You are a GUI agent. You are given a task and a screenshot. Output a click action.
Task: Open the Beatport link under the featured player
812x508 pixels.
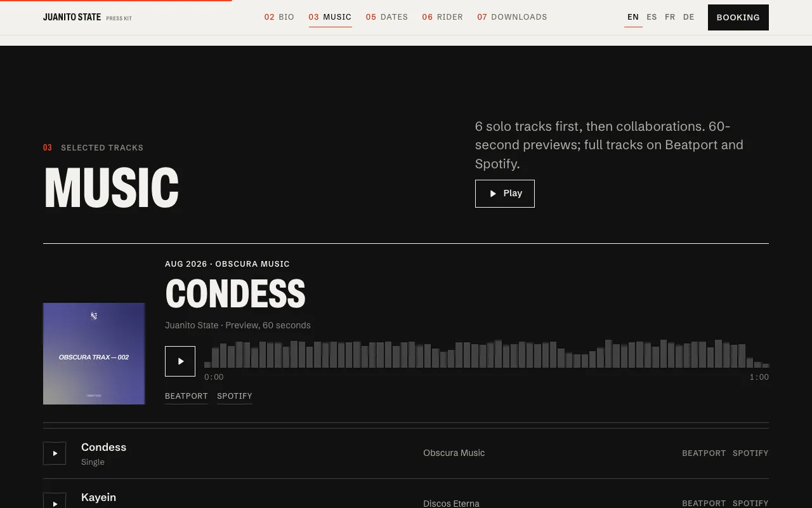(187, 396)
